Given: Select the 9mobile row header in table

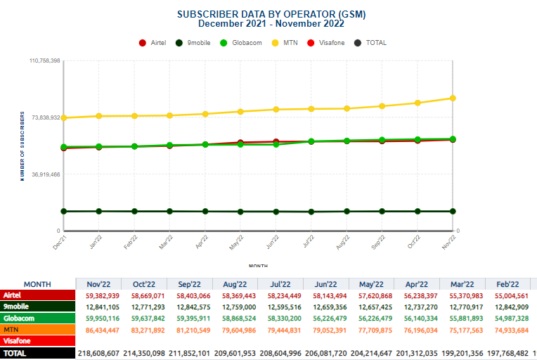Looking at the screenshot, I should coord(38,307).
